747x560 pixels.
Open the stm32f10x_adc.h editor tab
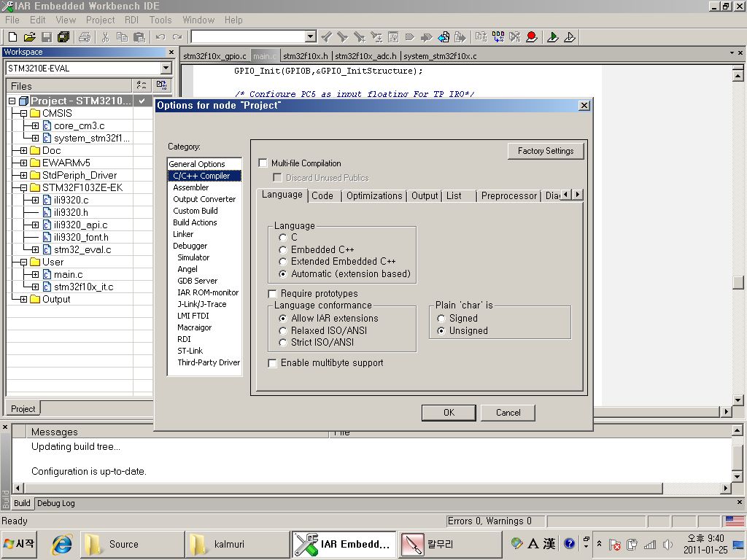click(x=366, y=55)
